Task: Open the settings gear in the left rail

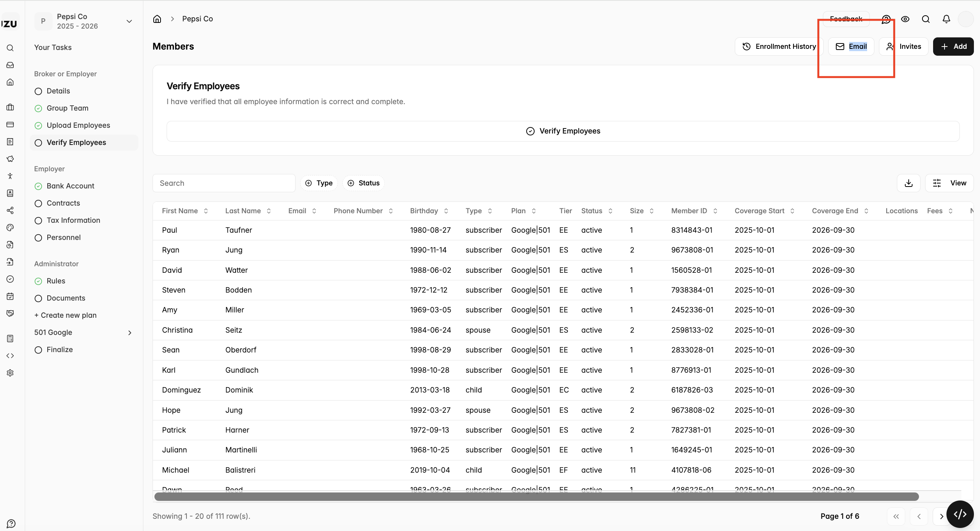Action: (x=10, y=373)
